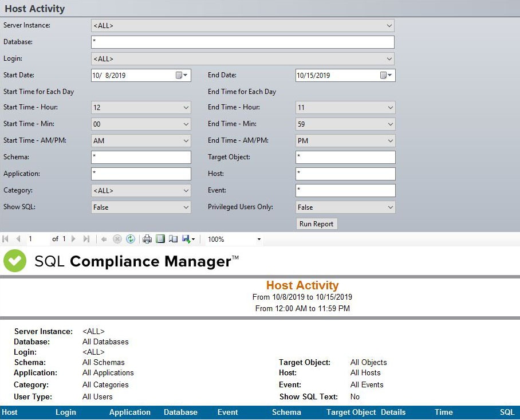Click the Database input field
This screenshot has height=420, width=520.
pos(243,42)
